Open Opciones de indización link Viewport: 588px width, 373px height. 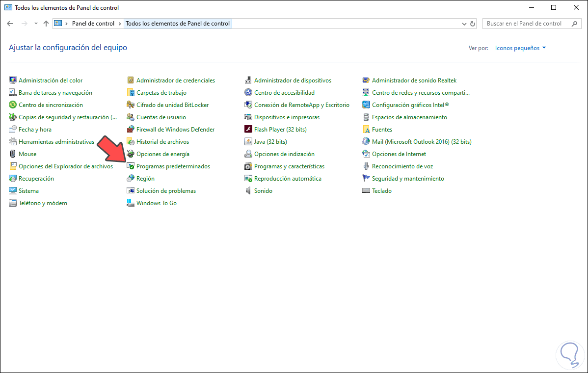pos(284,154)
